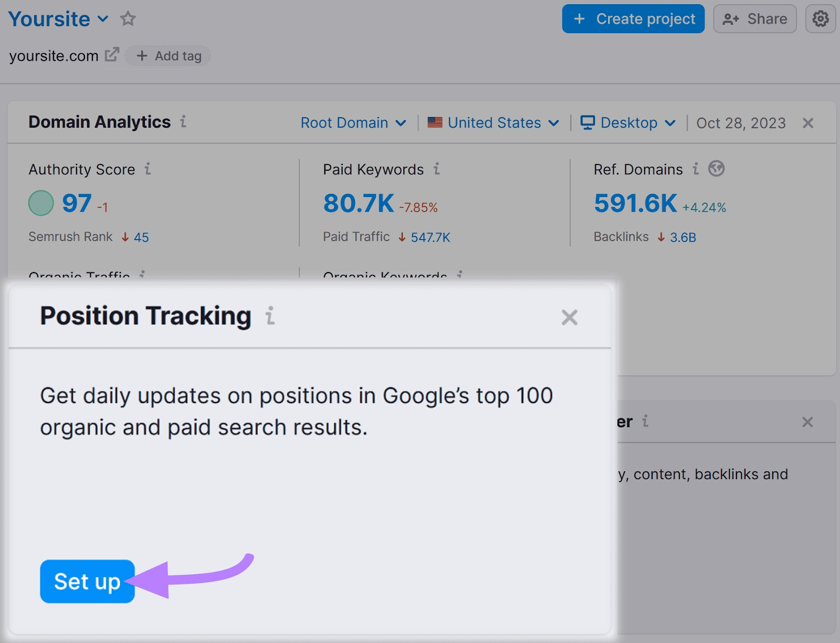Open the settings gear icon
The height and width of the screenshot is (643, 840).
click(x=821, y=18)
